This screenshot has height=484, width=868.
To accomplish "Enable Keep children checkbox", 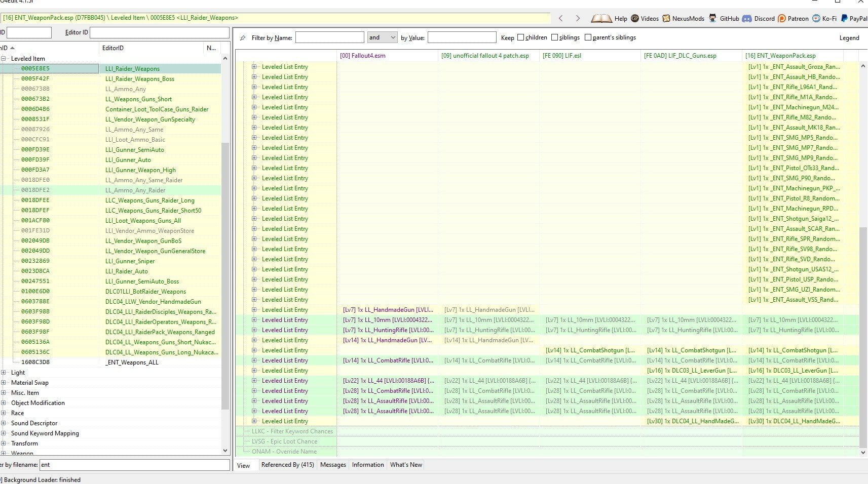I will click(x=520, y=37).
